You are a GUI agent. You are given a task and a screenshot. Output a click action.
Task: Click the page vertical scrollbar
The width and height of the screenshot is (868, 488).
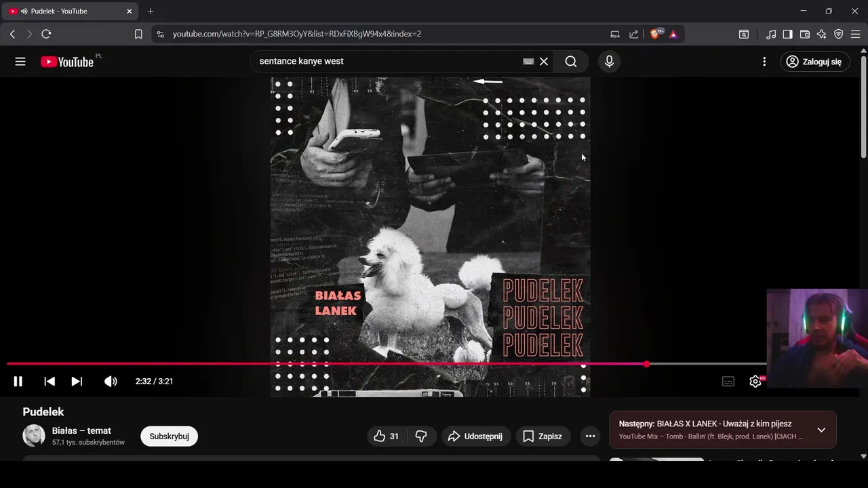(x=863, y=108)
